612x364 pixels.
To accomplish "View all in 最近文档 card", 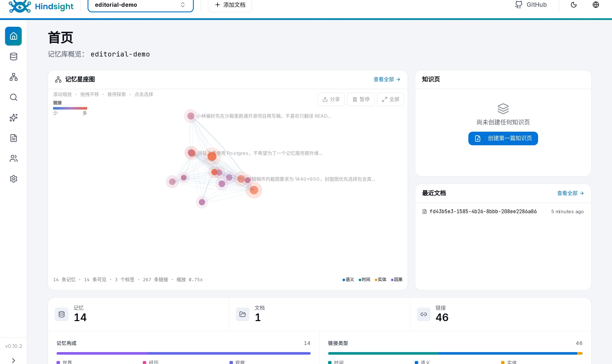I will click(570, 193).
